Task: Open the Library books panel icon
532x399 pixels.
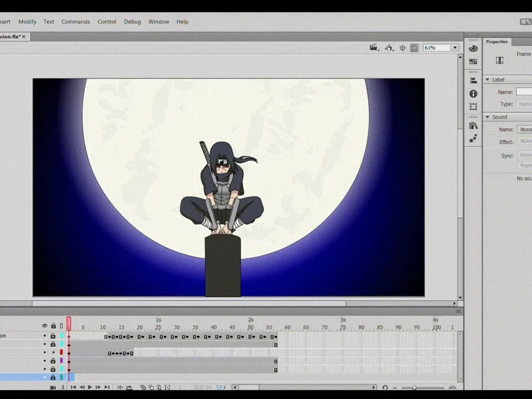Action: pos(473,126)
